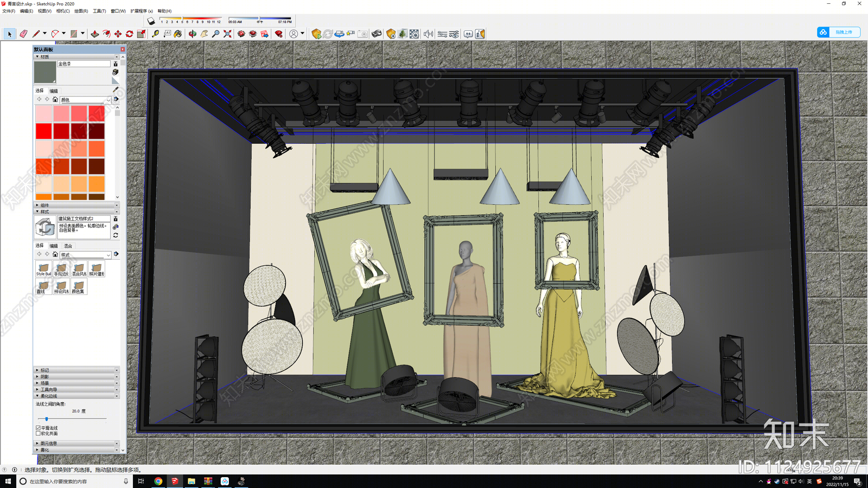The height and width of the screenshot is (488, 868).
Task: Click the cloud upload button top right
Action: coord(839,32)
